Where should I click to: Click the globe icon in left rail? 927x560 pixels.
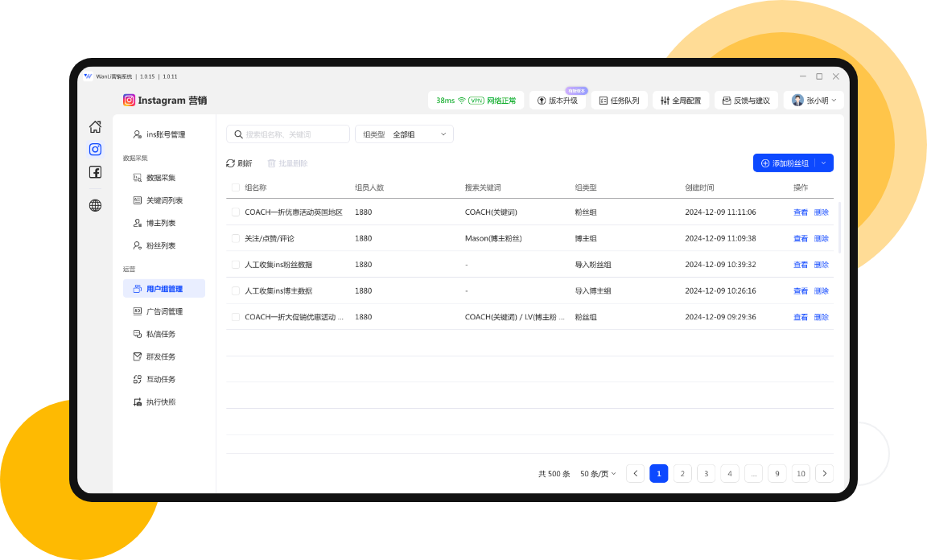tap(95, 205)
